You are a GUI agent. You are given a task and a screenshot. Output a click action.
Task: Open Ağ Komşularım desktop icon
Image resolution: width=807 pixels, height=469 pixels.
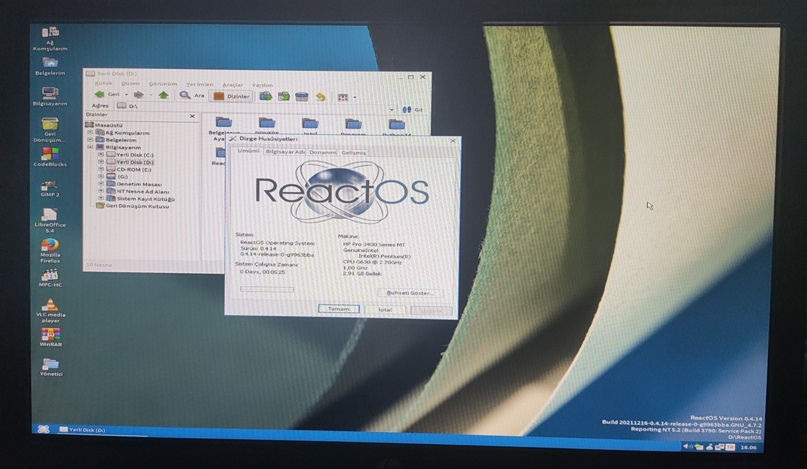coord(50,39)
